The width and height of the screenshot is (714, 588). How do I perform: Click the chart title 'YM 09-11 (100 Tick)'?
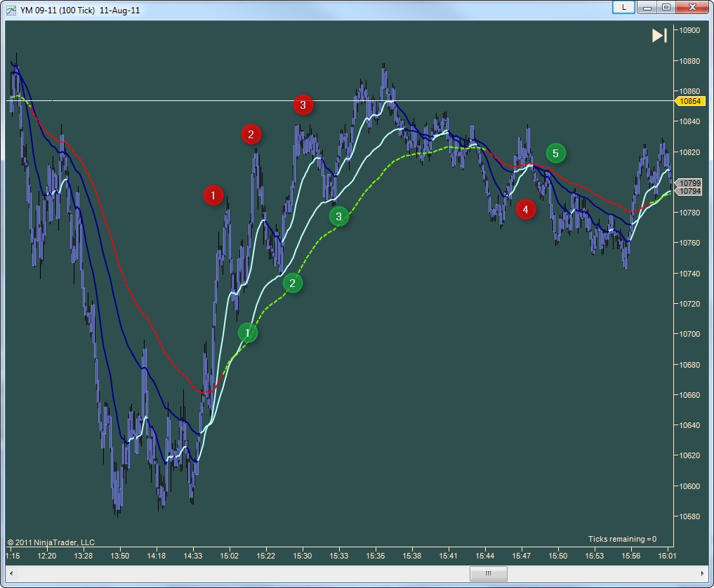58,10
